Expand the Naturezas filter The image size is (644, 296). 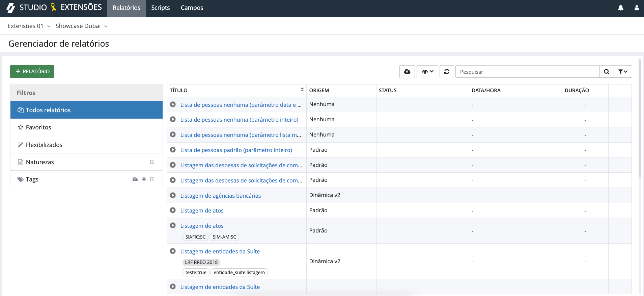coord(152,162)
